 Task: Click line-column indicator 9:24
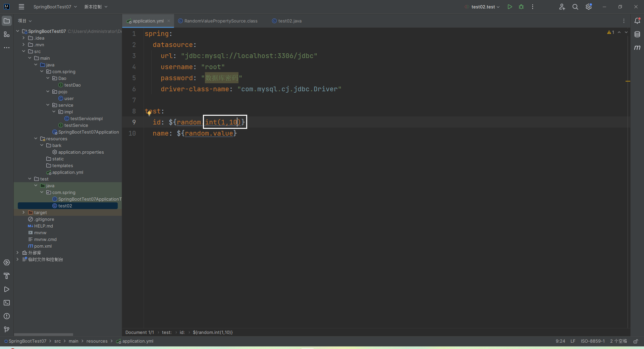[560, 341]
